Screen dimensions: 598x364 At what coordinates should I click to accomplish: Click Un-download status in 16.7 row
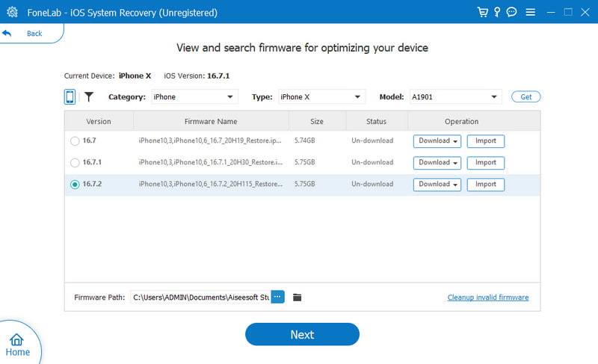(x=372, y=141)
